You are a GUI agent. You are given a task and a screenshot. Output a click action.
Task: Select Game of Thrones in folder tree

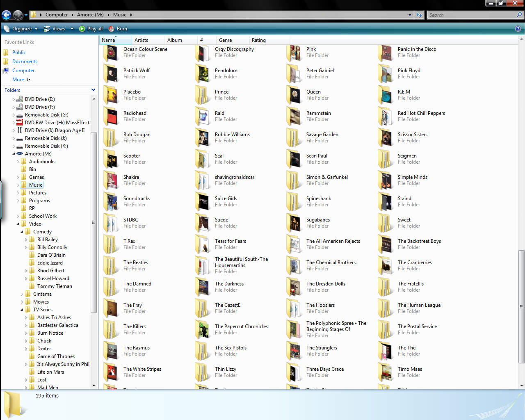pos(56,356)
